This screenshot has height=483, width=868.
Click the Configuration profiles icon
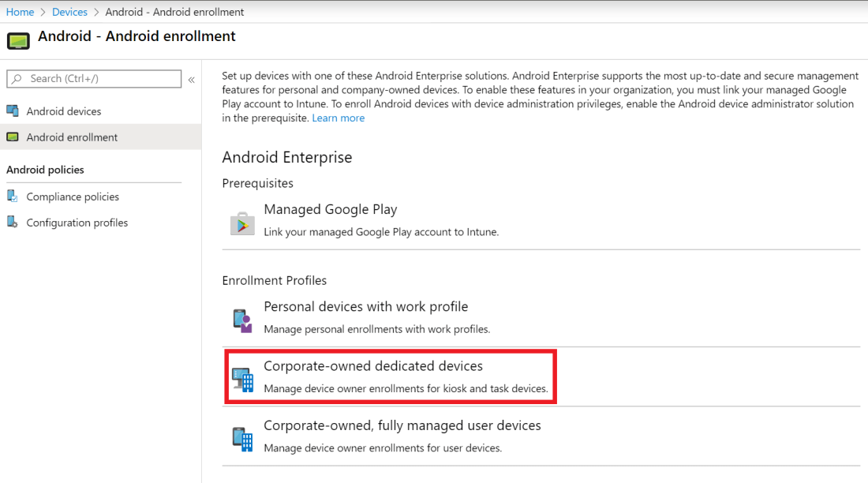tap(13, 223)
